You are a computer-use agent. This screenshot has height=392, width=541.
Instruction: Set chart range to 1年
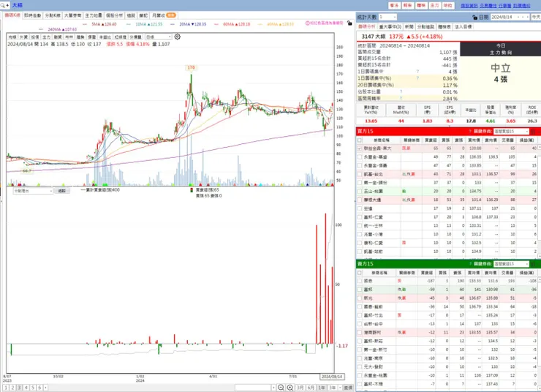pyautogui.click(x=322, y=388)
